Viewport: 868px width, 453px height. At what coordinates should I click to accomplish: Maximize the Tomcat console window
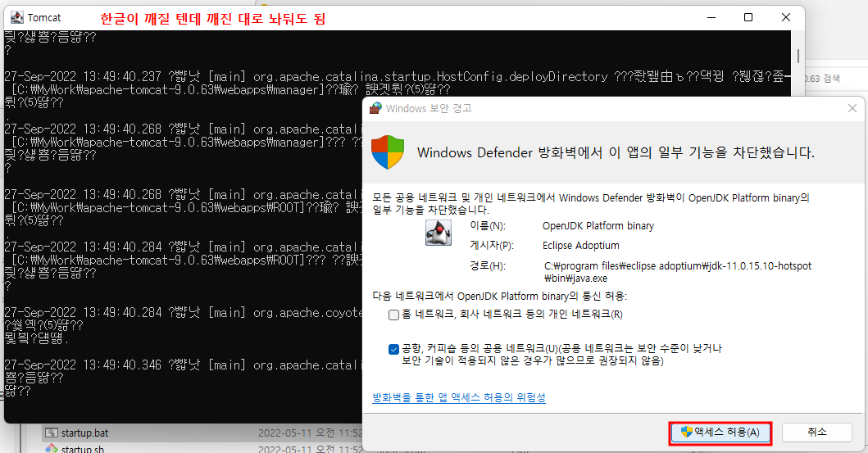tap(748, 18)
